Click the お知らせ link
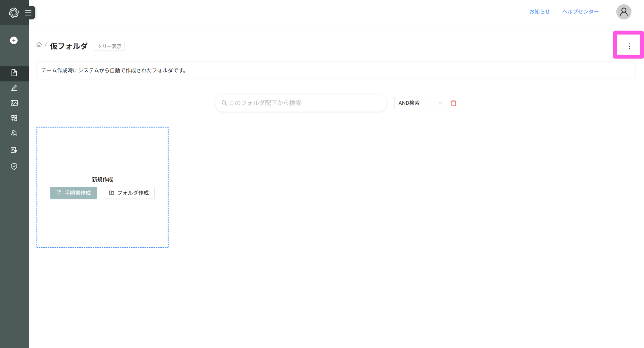The height and width of the screenshot is (348, 644). [x=539, y=12]
